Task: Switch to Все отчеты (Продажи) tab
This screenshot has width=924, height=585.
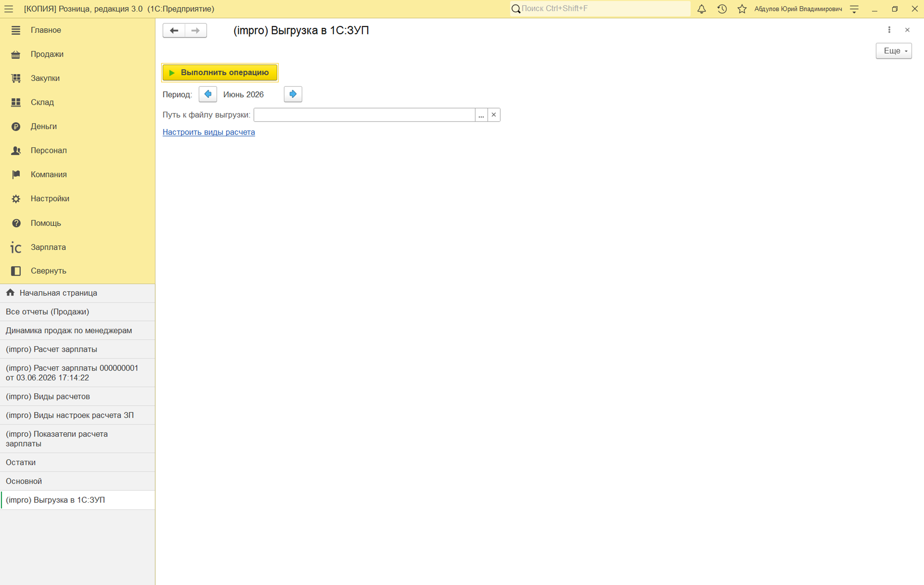Action: (x=78, y=312)
